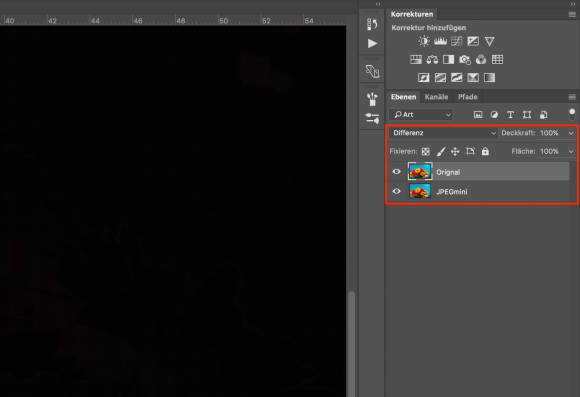
Task: Switch to the Pfade tab
Action: coord(468,97)
